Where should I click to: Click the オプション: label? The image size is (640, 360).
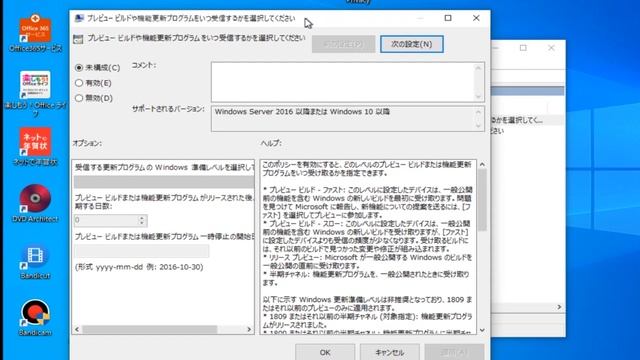(87, 143)
